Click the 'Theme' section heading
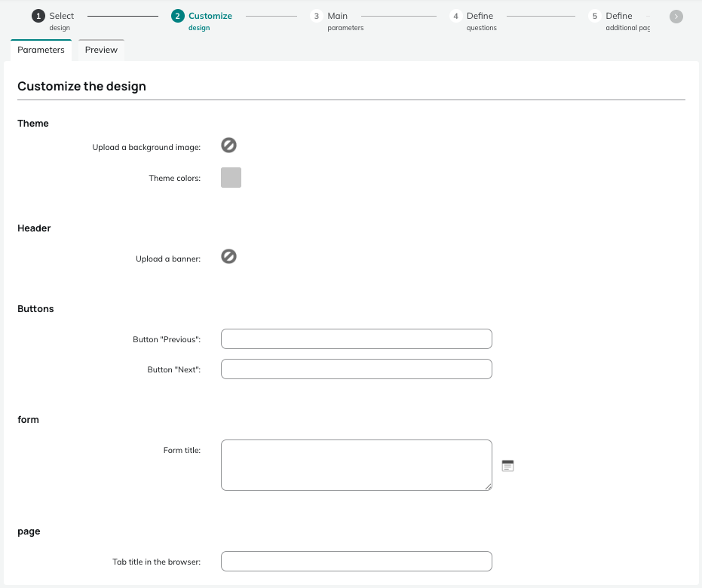 33,124
